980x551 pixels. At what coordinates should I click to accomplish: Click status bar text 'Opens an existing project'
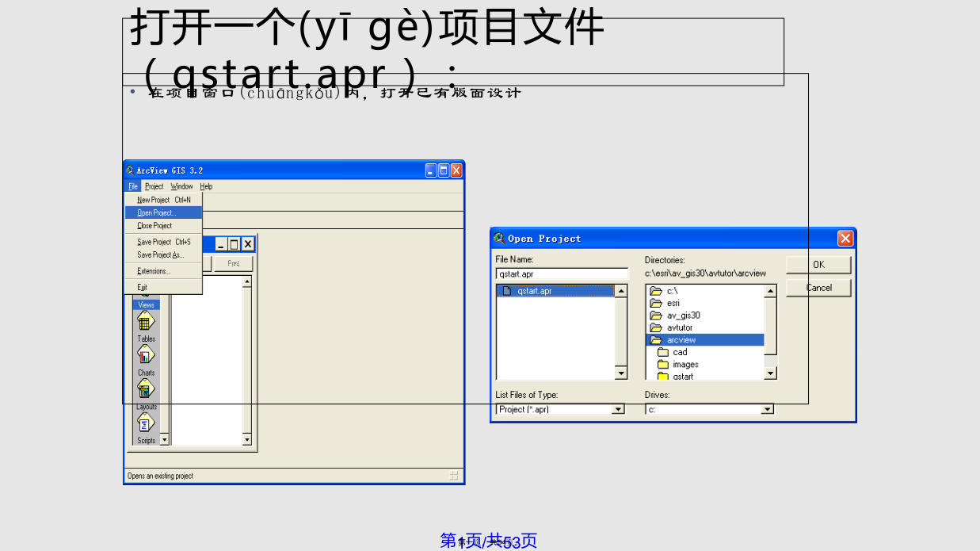tap(160, 476)
